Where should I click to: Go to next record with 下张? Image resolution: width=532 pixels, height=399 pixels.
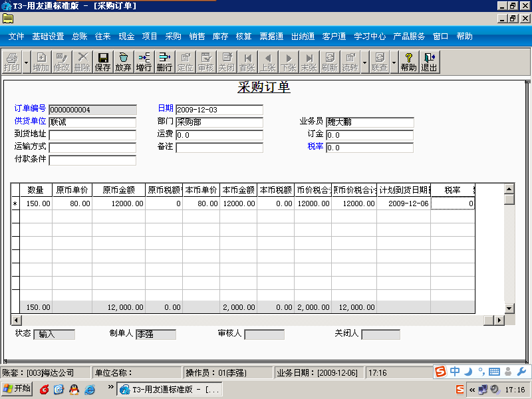click(x=289, y=62)
